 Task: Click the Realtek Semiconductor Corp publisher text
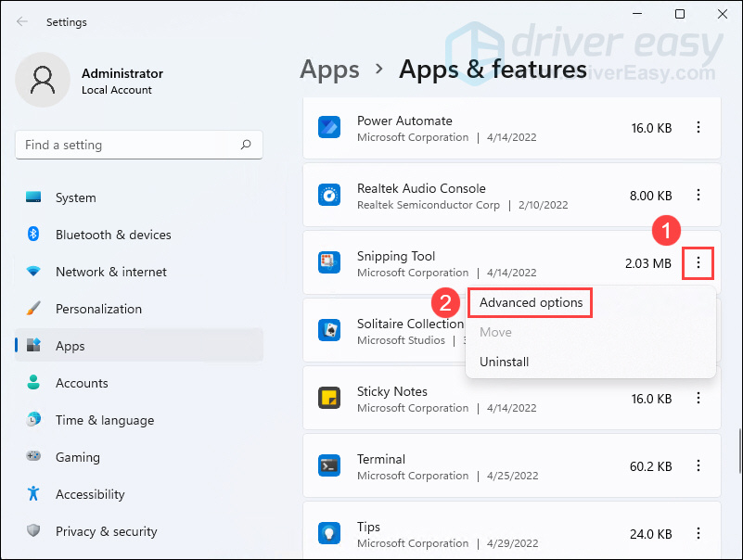coord(429,205)
